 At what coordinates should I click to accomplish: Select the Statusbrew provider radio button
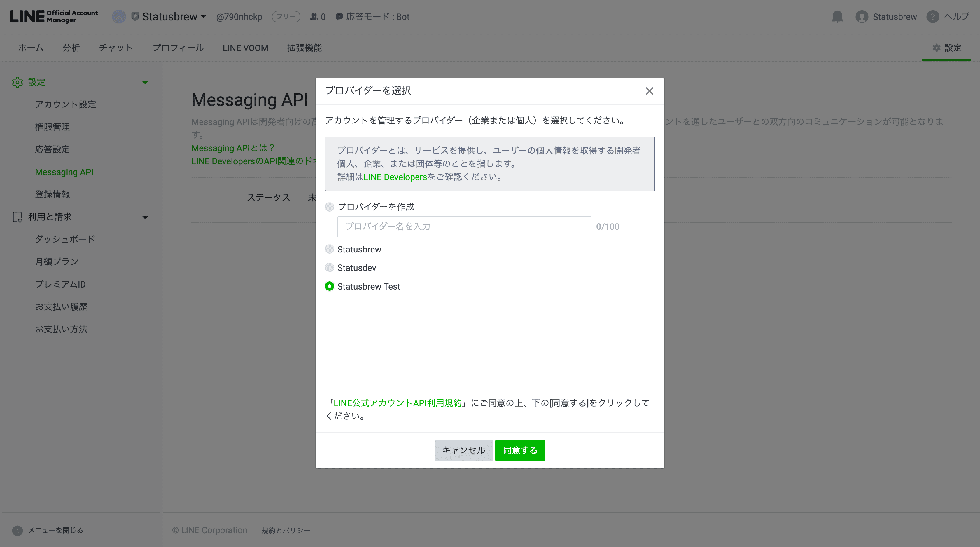point(330,249)
